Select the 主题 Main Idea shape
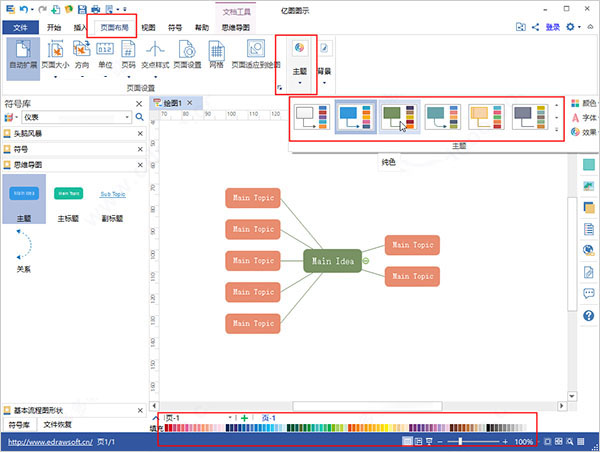 click(24, 199)
